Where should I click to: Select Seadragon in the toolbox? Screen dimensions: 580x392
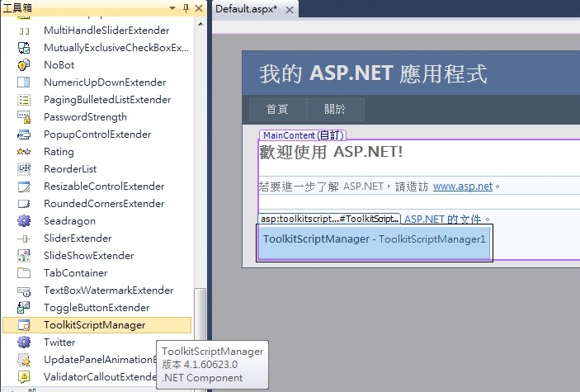[69, 221]
